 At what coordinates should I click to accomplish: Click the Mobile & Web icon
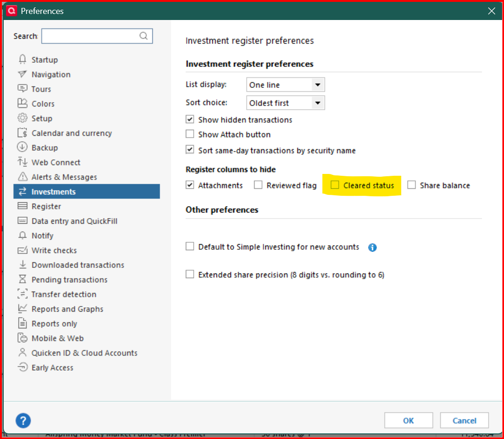22,338
